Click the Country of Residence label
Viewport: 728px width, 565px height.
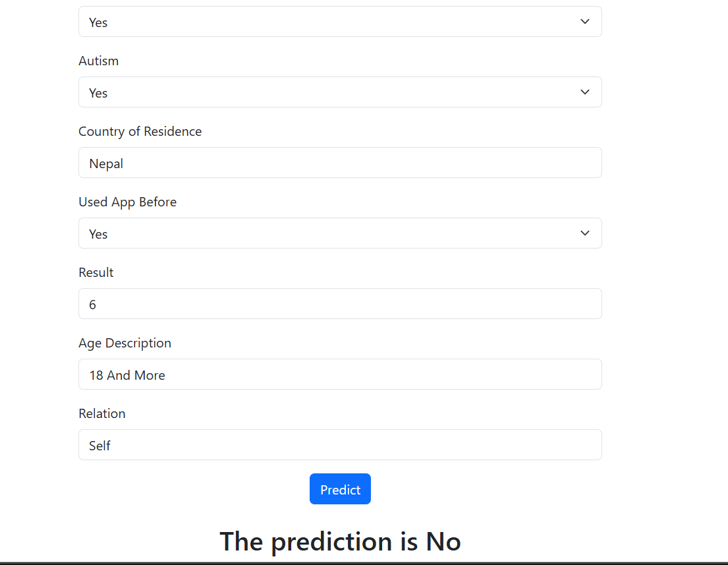pos(140,131)
